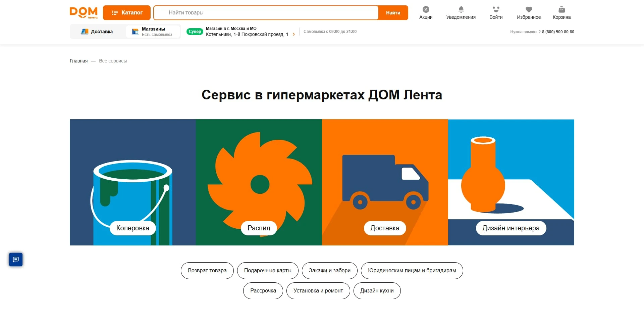Click the store icon in Магазины tab
The height and width of the screenshot is (320, 644).
point(135,32)
